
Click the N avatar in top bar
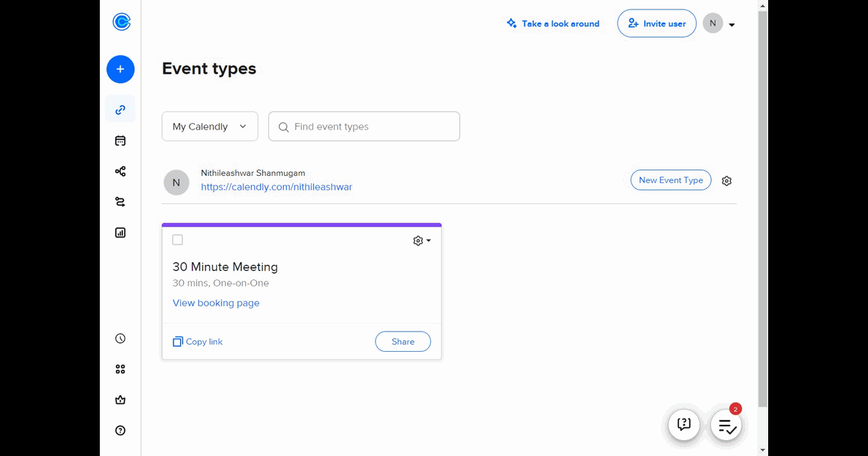(712, 23)
